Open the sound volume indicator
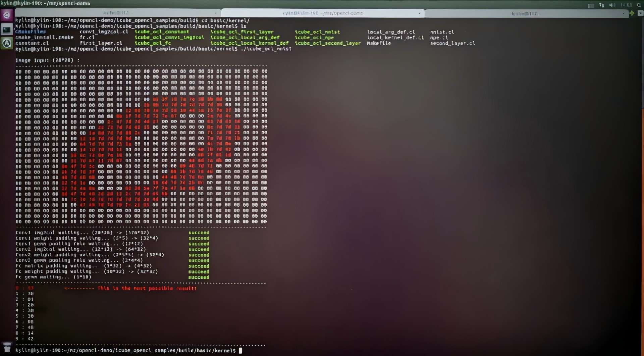 pos(612,5)
